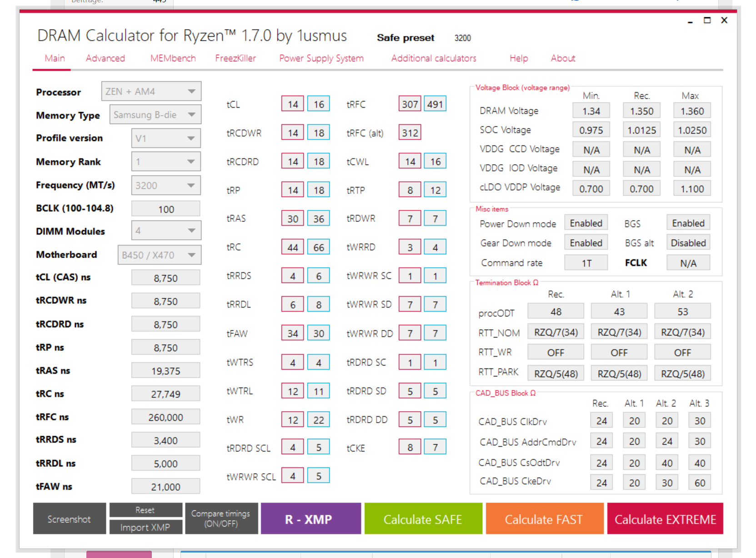
Task: Switch to the Advanced tab
Action: tap(105, 58)
